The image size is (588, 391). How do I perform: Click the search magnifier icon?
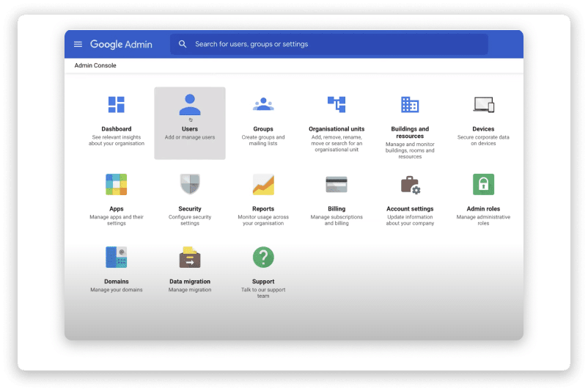pyautogui.click(x=183, y=44)
